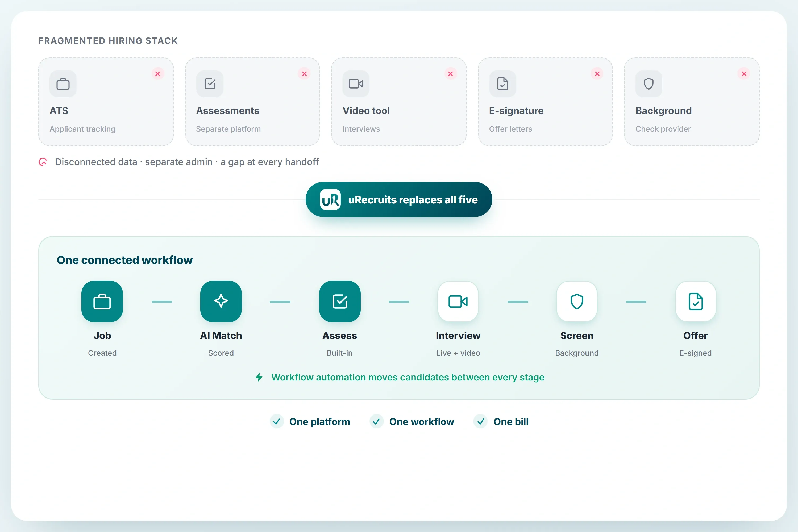This screenshot has width=798, height=532.
Task: Click the AI Match step label
Action: point(221,336)
